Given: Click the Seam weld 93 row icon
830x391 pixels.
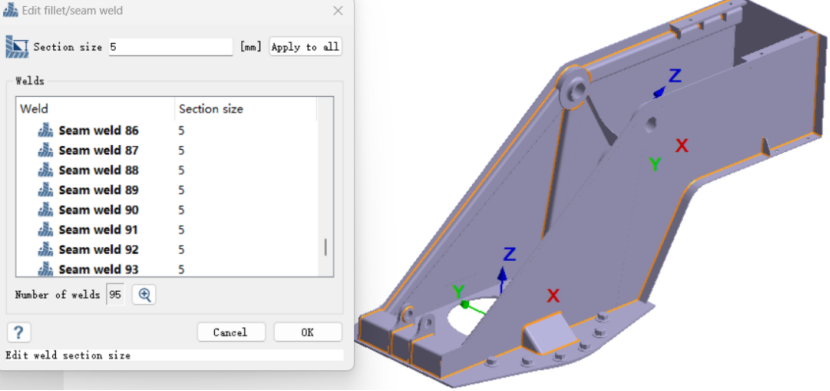Looking at the screenshot, I should click(x=46, y=269).
